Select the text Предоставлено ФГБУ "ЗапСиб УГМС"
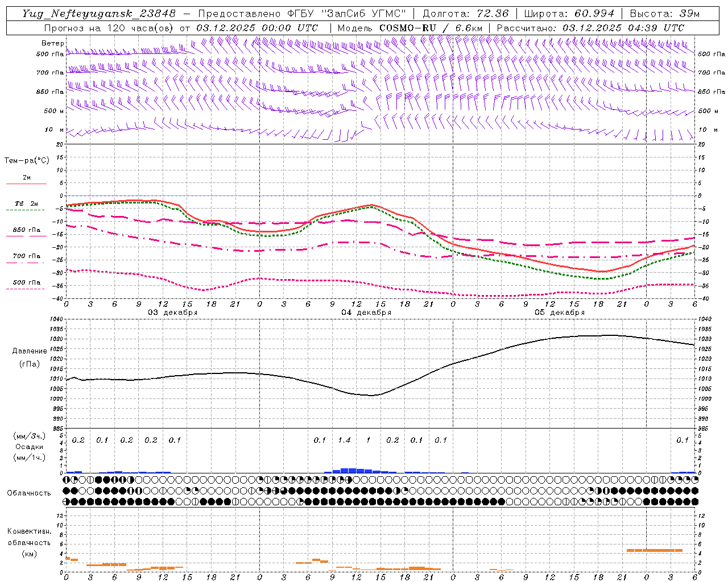 pos(303,14)
